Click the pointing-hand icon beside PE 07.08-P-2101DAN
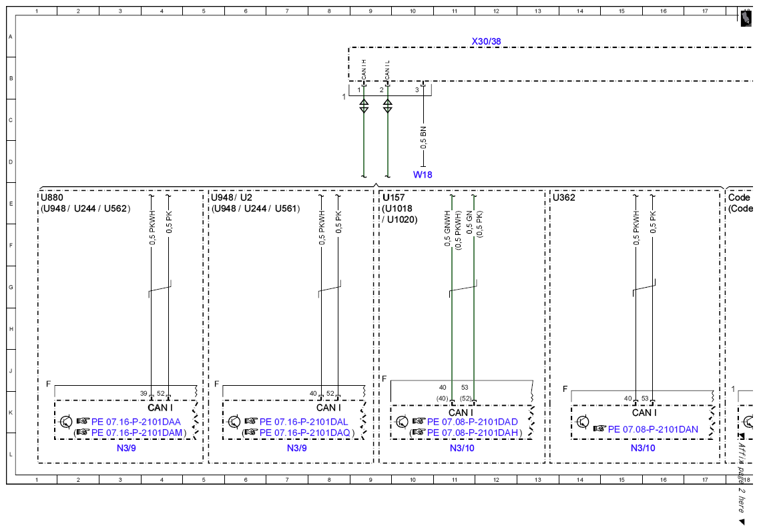 599,429
